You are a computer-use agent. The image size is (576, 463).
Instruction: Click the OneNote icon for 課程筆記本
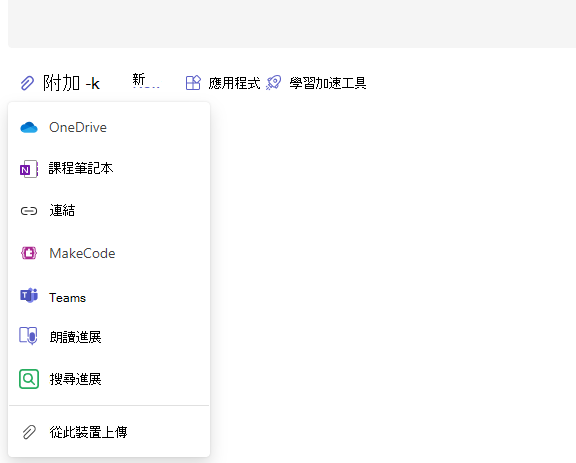29,169
